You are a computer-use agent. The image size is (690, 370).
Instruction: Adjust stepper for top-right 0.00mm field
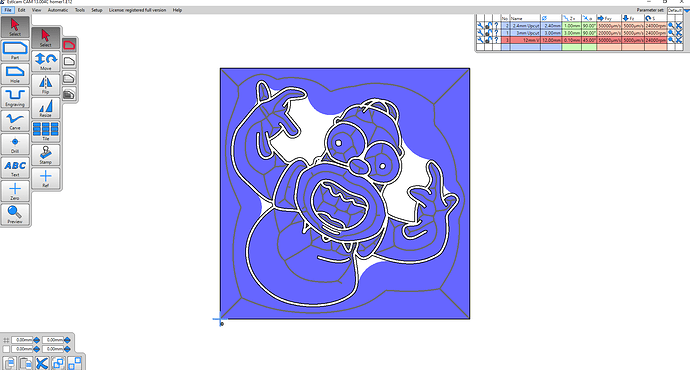click(x=67, y=340)
